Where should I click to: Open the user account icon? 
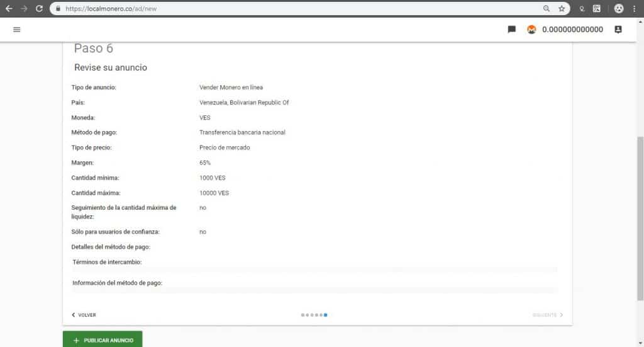pyautogui.click(x=618, y=30)
